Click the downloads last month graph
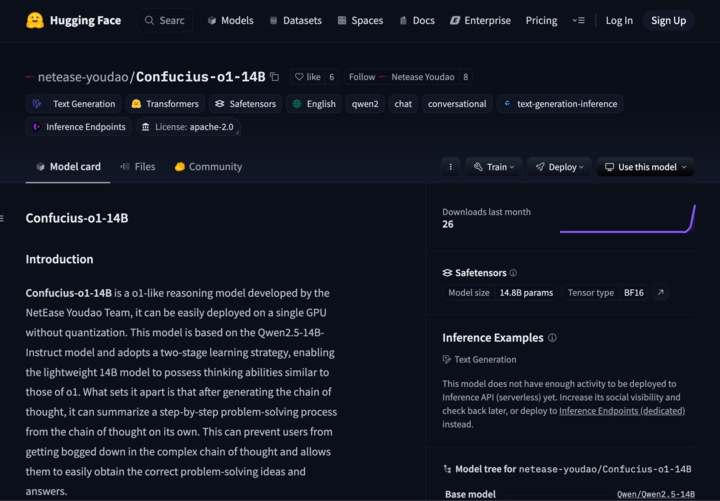The image size is (720, 501). [628, 219]
